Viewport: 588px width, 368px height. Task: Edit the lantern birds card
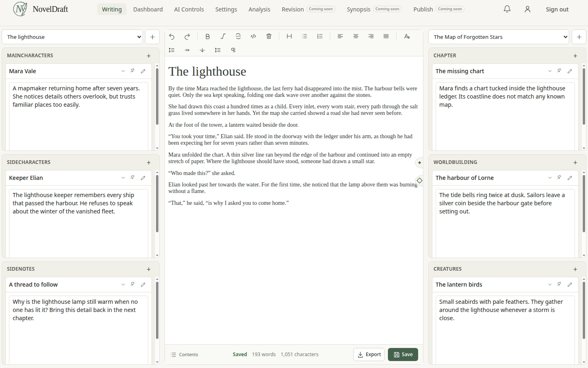click(x=570, y=285)
